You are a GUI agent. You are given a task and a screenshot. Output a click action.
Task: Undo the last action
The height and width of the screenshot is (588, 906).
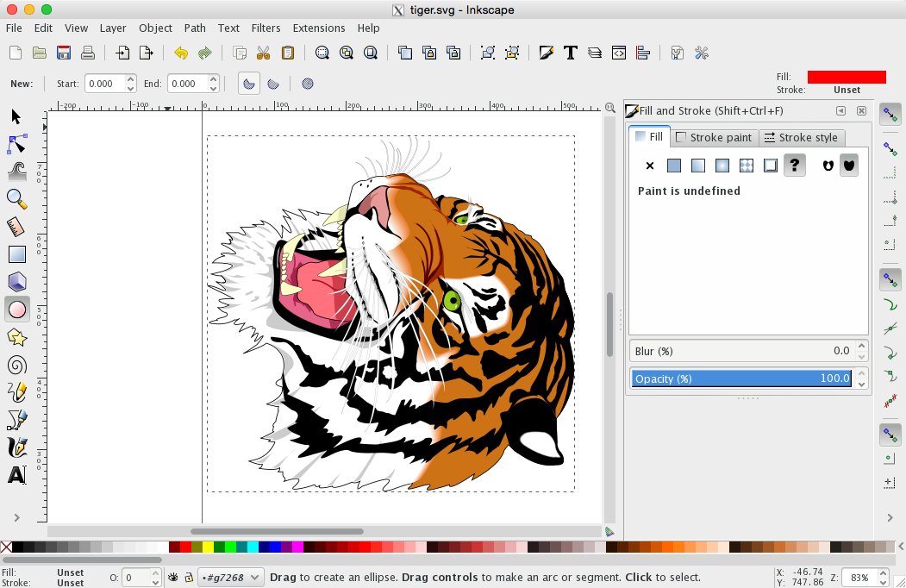pyautogui.click(x=181, y=53)
